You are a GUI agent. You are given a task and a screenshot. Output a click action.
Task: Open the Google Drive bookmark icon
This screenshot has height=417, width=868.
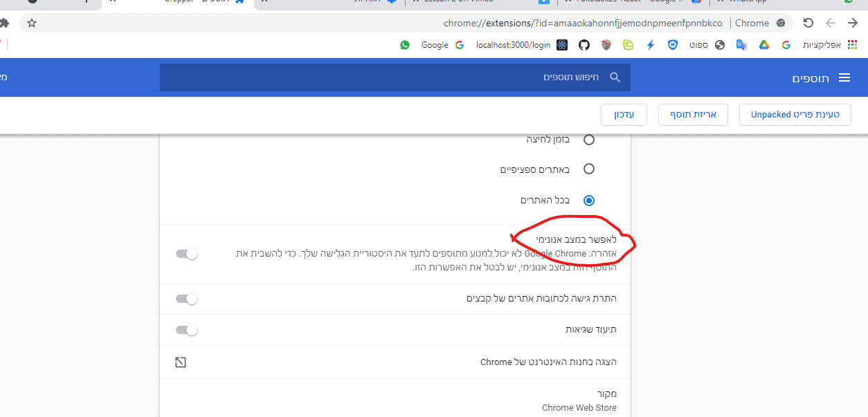[x=763, y=45]
